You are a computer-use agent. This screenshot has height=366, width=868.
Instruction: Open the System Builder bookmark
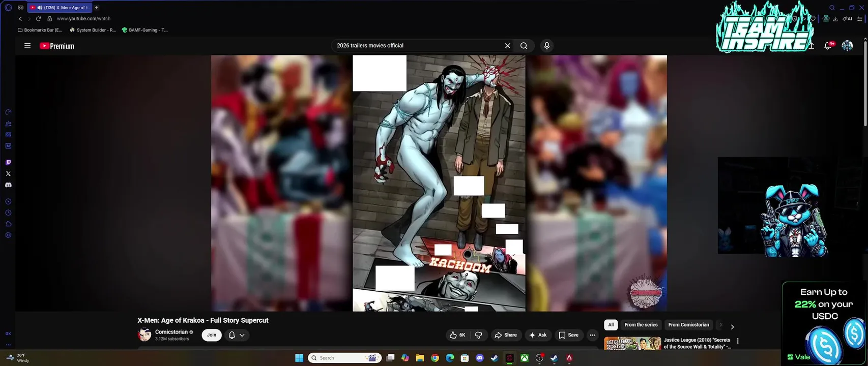(93, 30)
